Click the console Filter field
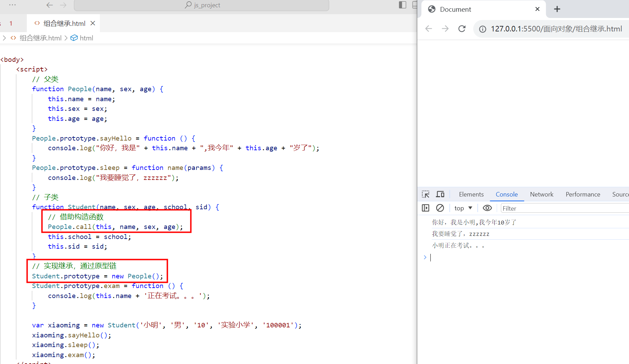This screenshot has height=364, width=629. 565,208
